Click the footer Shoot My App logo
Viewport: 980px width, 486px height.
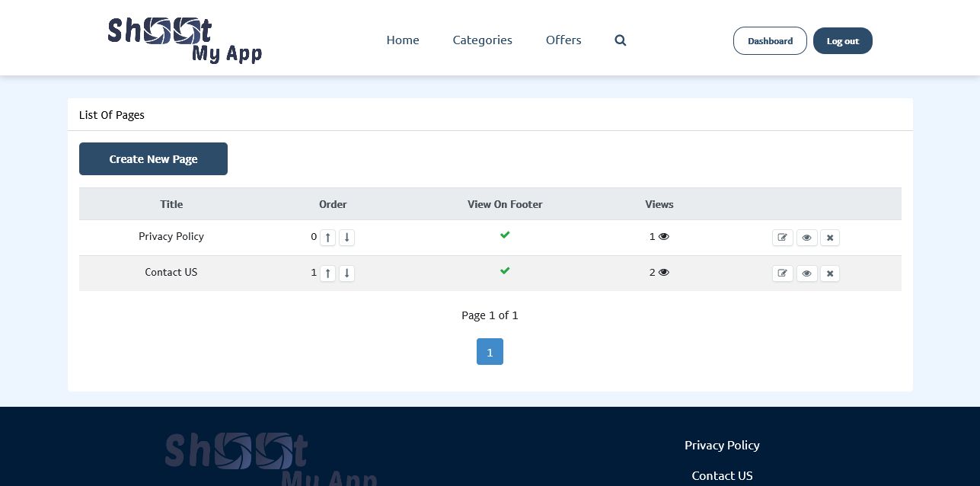pos(270,459)
